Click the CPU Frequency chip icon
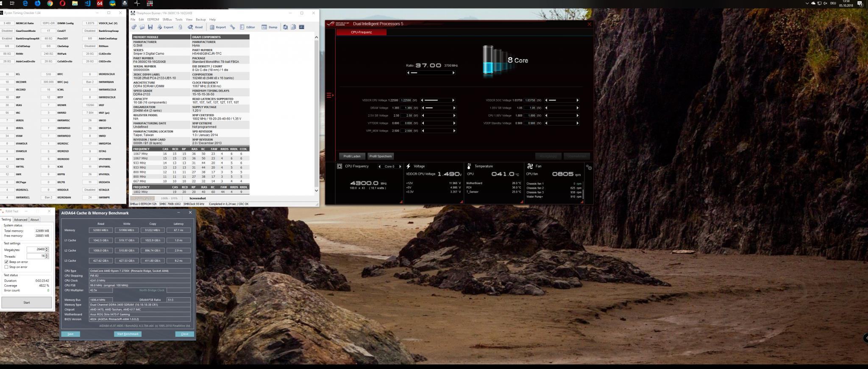Viewport: 868px width, 369px height. point(339,166)
